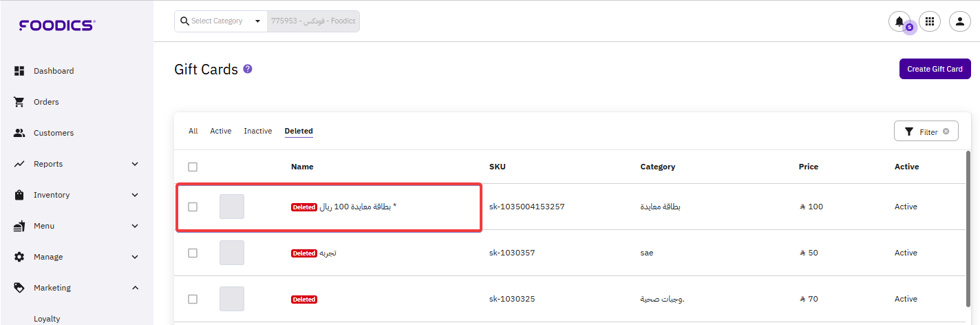
Task: Click the user profile avatar icon
Action: click(x=960, y=21)
